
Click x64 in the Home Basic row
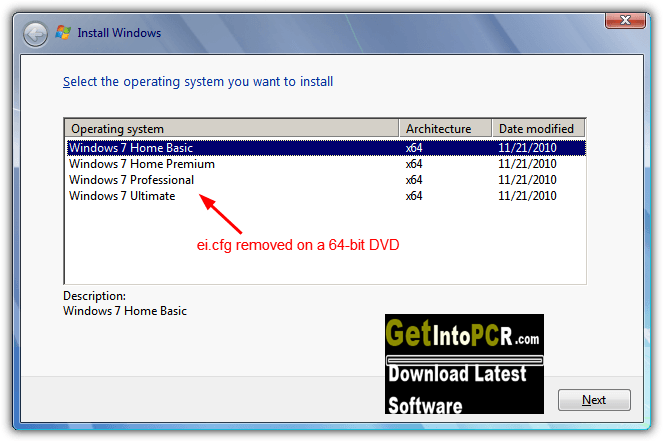click(414, 148)
